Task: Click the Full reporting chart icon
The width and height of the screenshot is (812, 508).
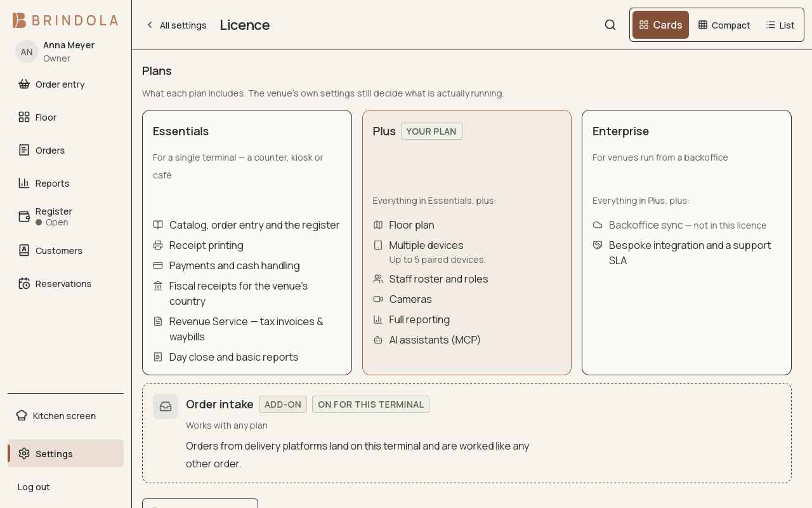Action: pos(378,319)
